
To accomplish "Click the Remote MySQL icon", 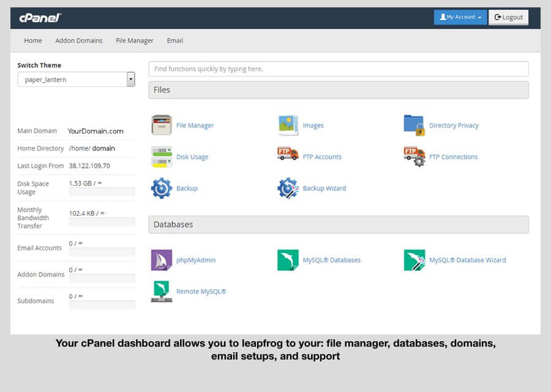I will pyautogui.click(x=162, y=292).
